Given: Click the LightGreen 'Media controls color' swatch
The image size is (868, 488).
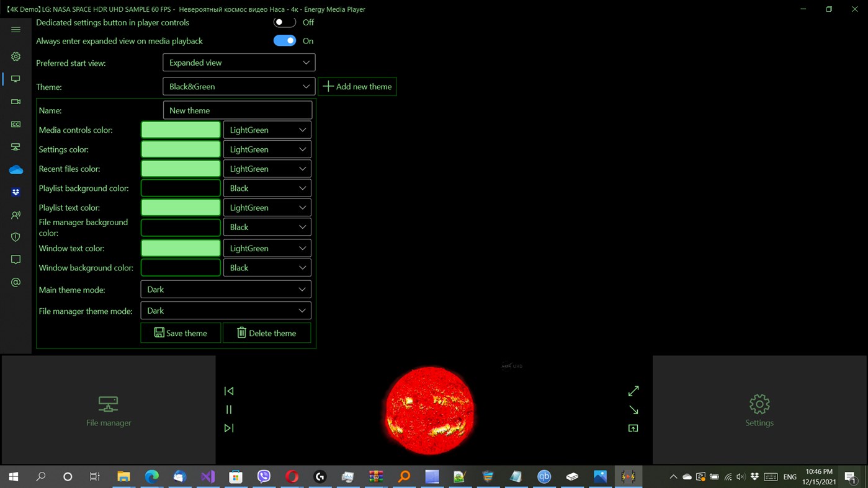Looking at the screenshot, I should (x=181, y=130).
